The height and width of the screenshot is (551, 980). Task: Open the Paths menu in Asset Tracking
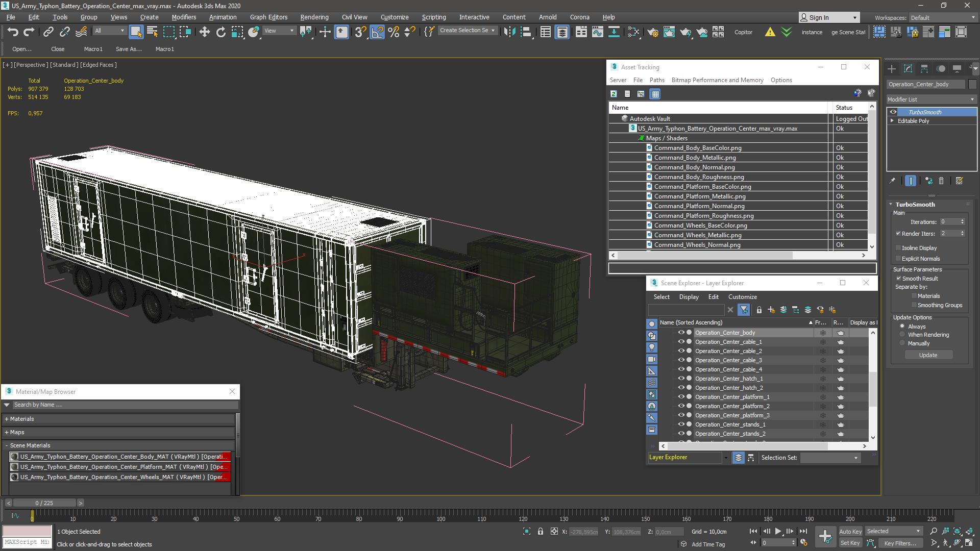tap(656, 80)
